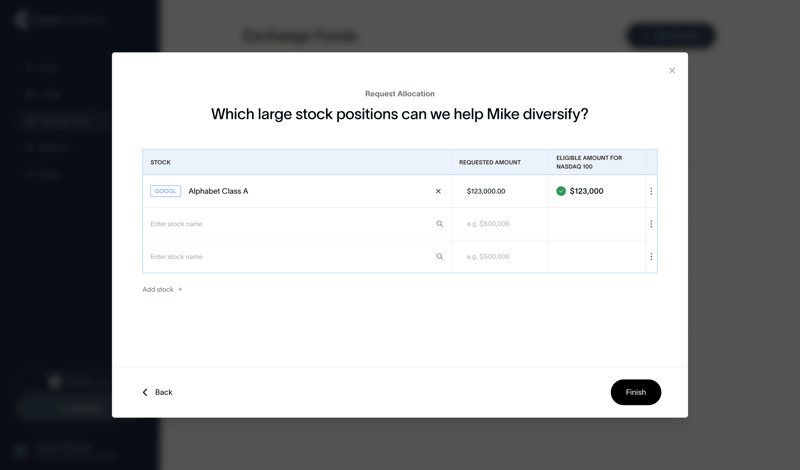Click search icon in second stock row
Screen dimensions: 800x470
(x=439, y=224)
